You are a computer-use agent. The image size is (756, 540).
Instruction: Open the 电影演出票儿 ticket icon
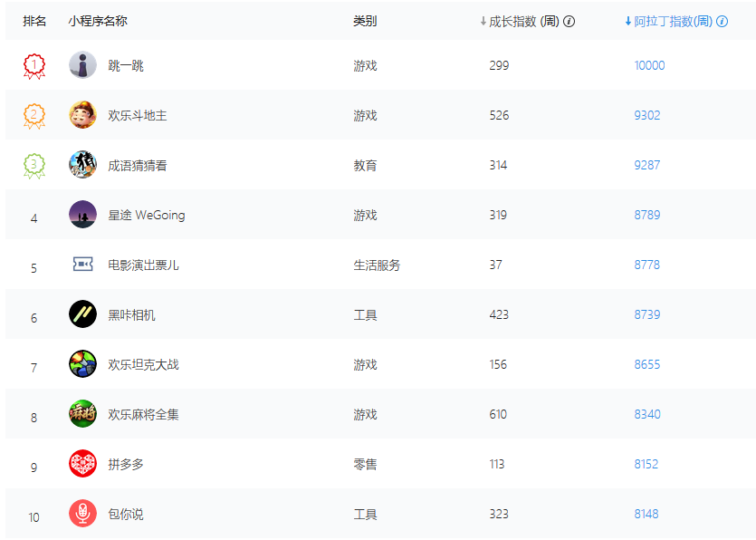pos(82,264)
